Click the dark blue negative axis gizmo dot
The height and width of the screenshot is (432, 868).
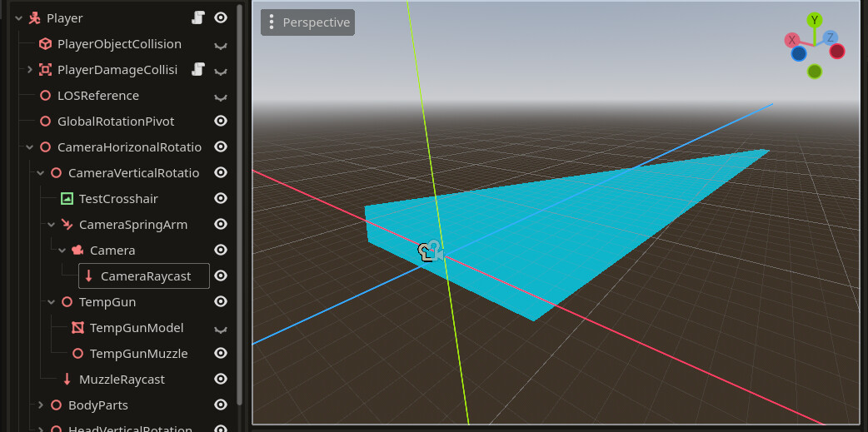click(799, 53)
